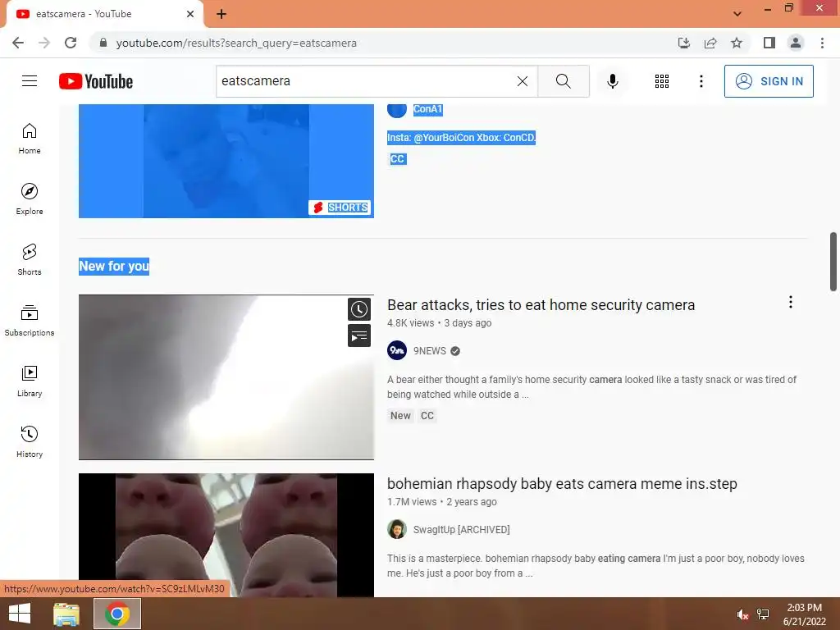The image size is (840, 630).
Task: Open SwagItUp [ARCHIVED] channel avatar
Action: pos(397,529)
